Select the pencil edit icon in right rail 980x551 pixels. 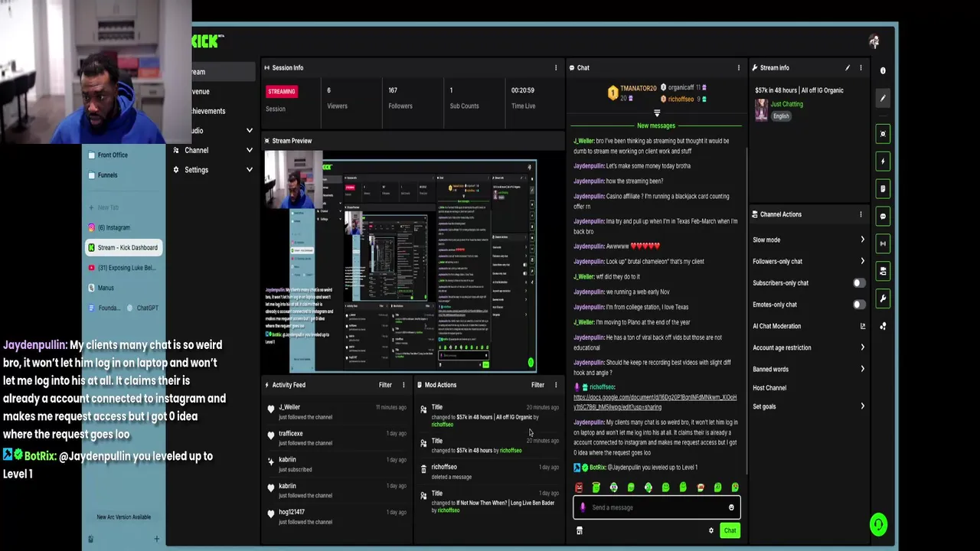(883, 98)
